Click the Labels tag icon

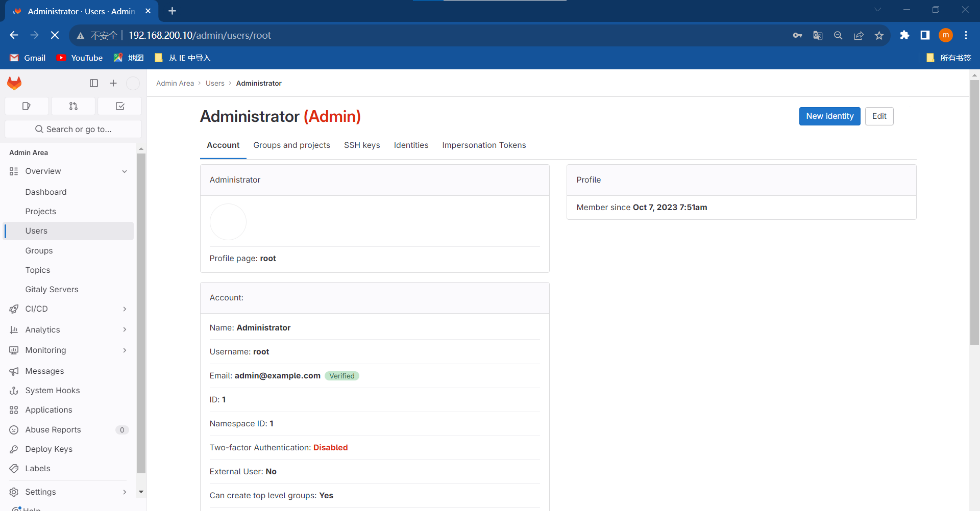click(x=14, y=469)
